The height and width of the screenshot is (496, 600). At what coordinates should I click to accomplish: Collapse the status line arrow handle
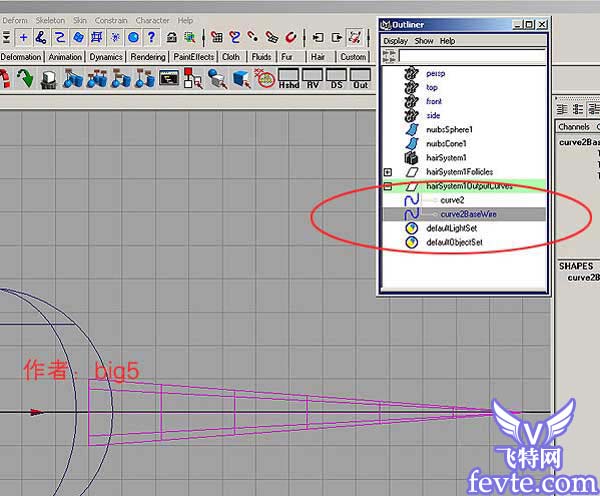point(7,38)
